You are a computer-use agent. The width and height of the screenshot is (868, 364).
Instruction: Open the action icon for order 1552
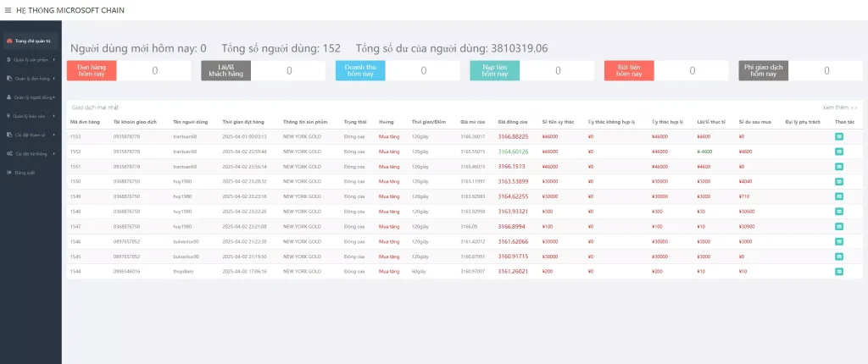(839, 152)
